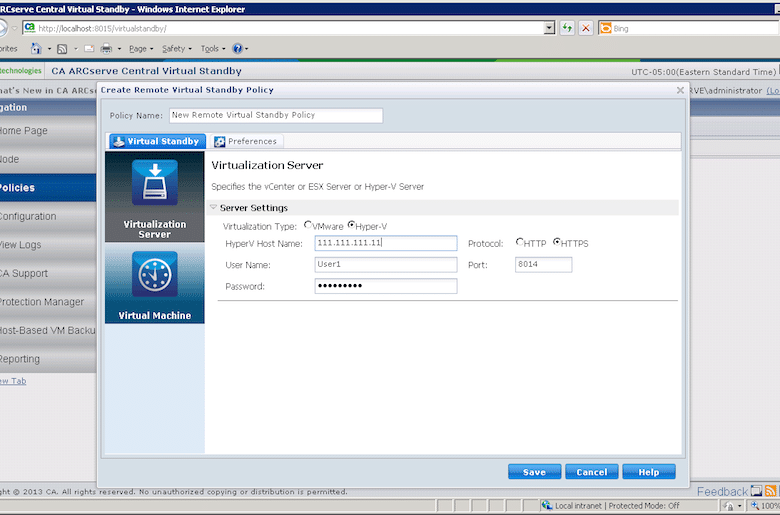Open the Tools menu dropdown
The width and height of the screenshot is (780, 515).
coord(213,49)
